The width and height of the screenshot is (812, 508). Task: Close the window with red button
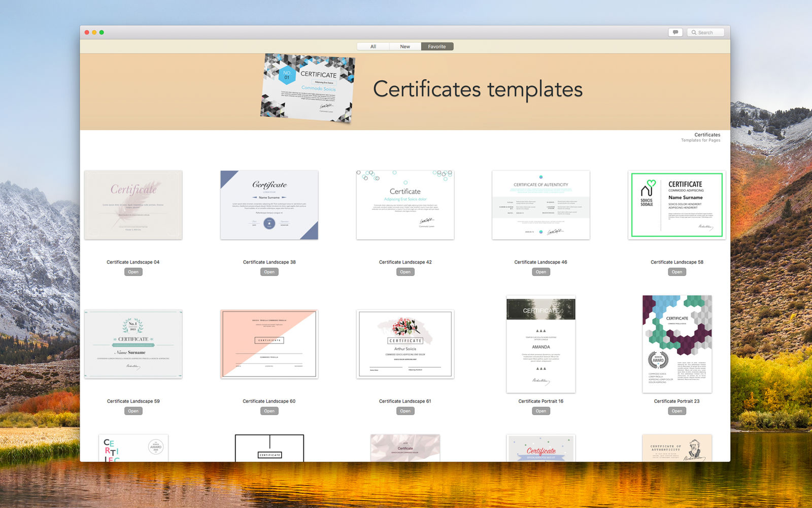coord(87,32)
